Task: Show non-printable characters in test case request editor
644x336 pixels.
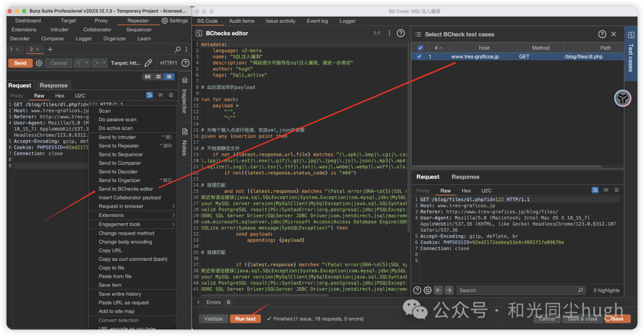Action: (606, 190)
